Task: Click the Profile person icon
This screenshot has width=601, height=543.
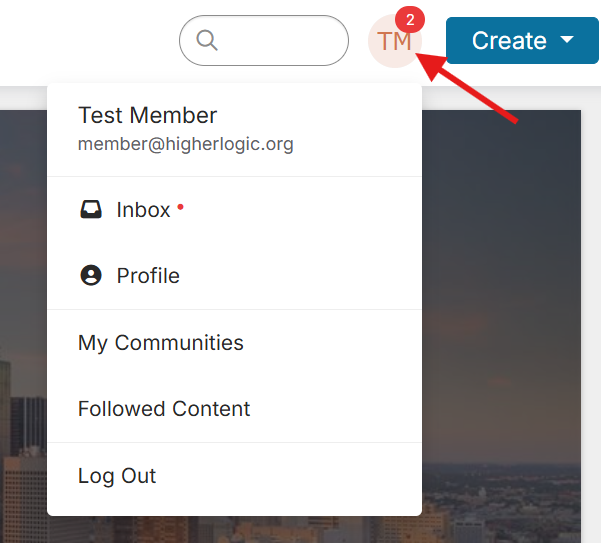Action: point(91,276)
